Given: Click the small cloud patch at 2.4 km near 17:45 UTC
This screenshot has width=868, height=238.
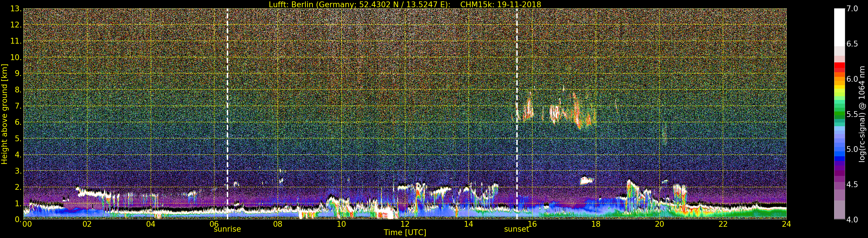Looking at the screenshot, I should click(587, 181).
